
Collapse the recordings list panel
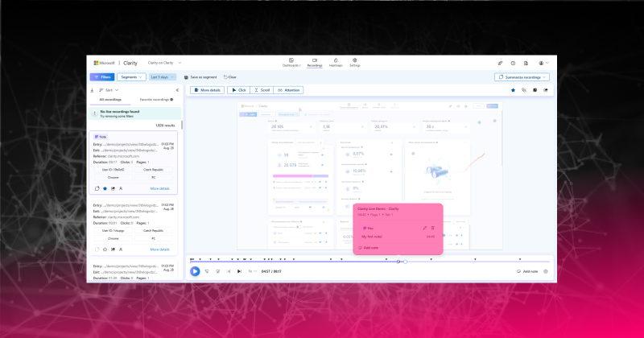(177, 90)
